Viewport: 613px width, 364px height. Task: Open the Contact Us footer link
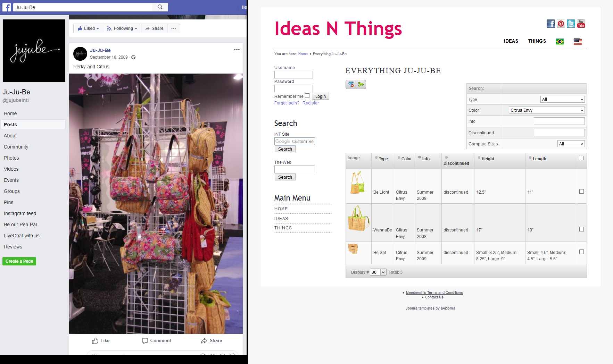tap(434, 297)
